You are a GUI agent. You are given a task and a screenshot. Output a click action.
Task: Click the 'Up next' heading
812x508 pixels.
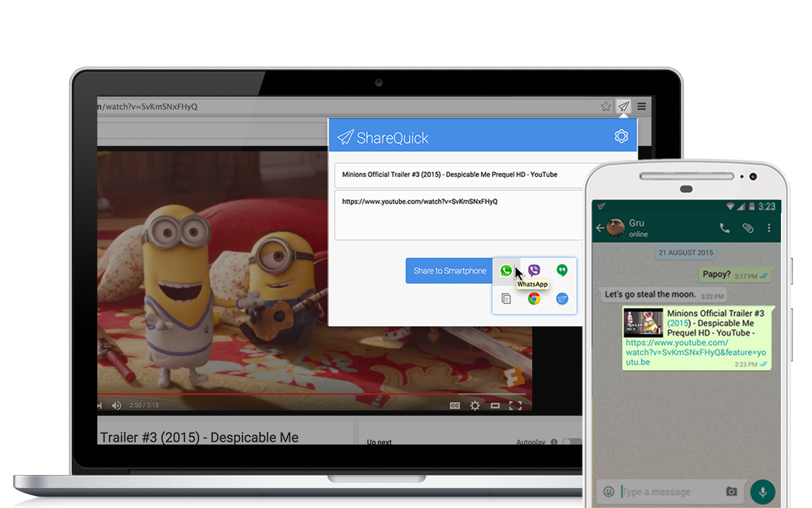click(379, 442)
